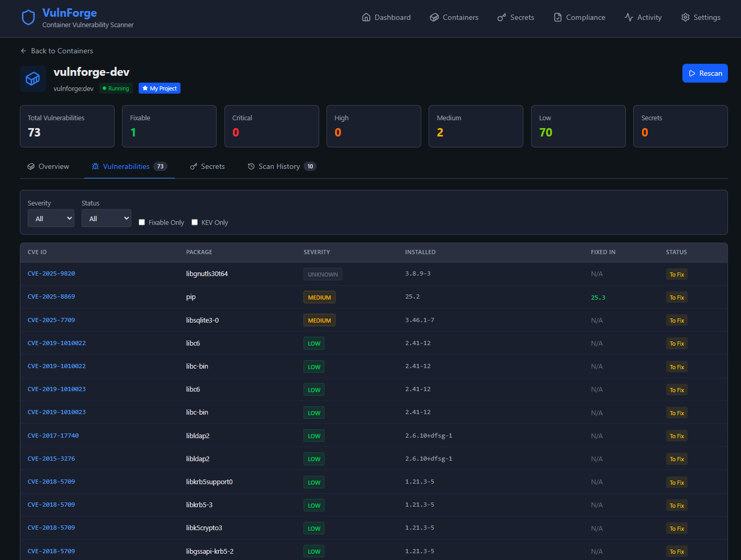741x560 pixels.
Task: Click the Secrets key icon in navbar
Action: (501, 17)
